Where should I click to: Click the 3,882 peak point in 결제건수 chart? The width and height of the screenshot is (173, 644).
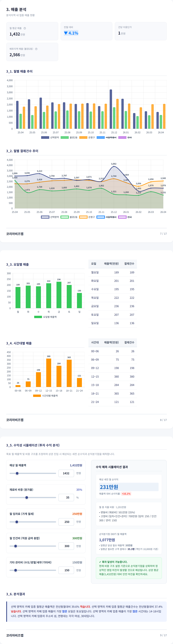click(114, 166)
